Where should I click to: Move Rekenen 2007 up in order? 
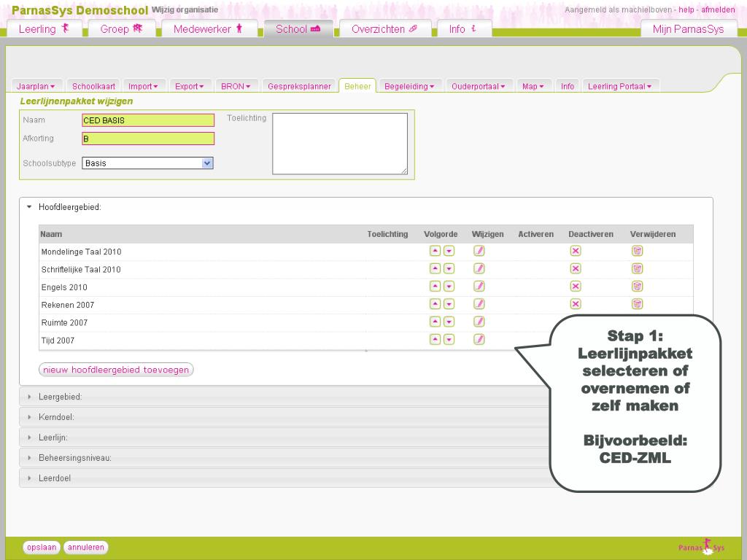(x=435, y=304)
